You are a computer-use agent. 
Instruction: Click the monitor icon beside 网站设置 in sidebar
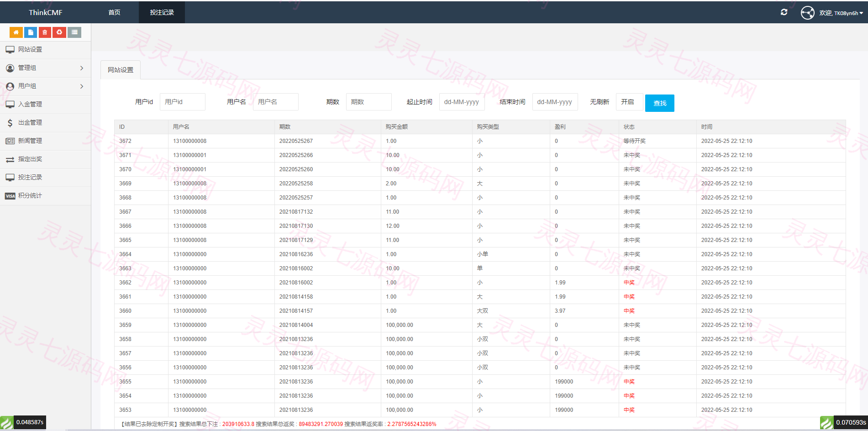(10, 49)
